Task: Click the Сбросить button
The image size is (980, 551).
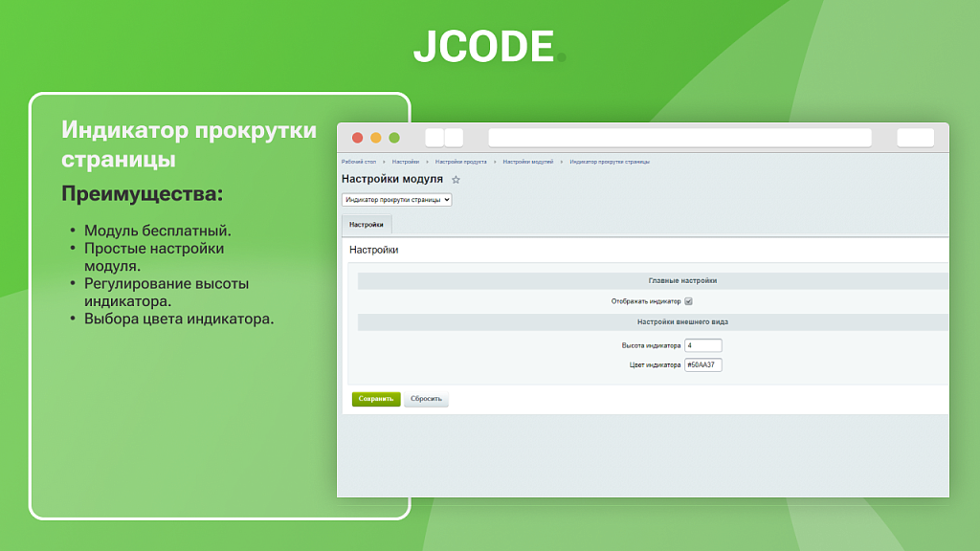Action: (426, 399)
